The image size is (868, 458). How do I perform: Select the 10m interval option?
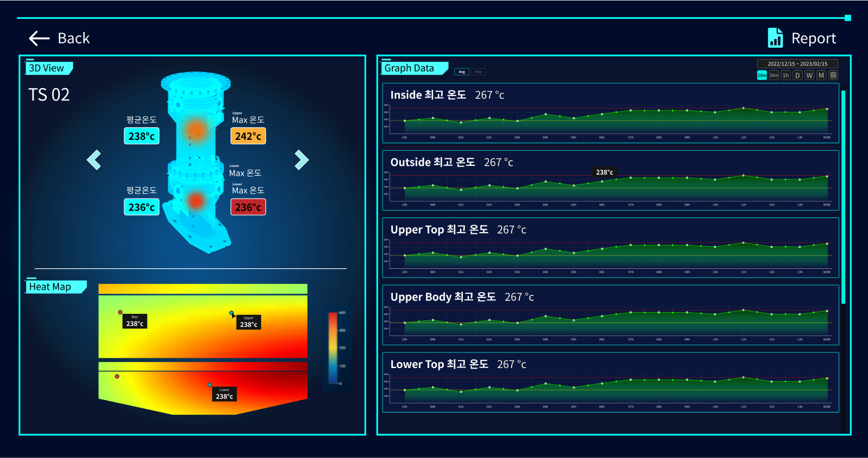[762, 75]
